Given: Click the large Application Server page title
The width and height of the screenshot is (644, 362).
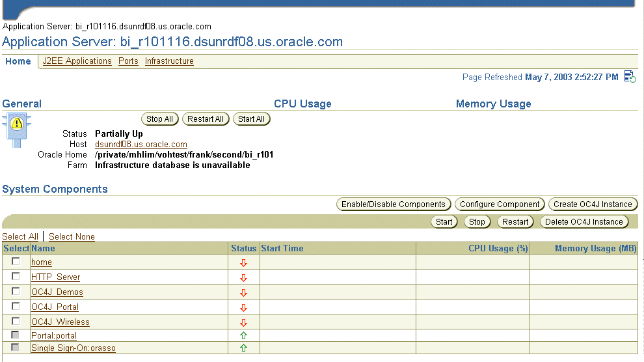Looking at the screenshot, I should [172, 42].
